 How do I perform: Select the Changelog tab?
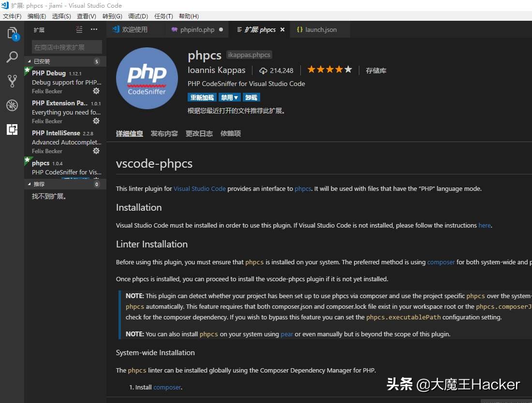point(199,133)
